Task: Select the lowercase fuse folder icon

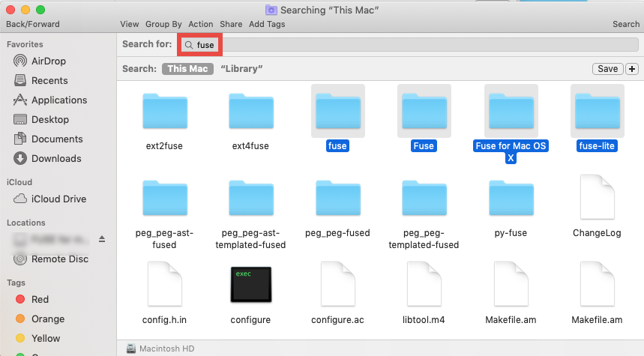Action: pos(337,111)
